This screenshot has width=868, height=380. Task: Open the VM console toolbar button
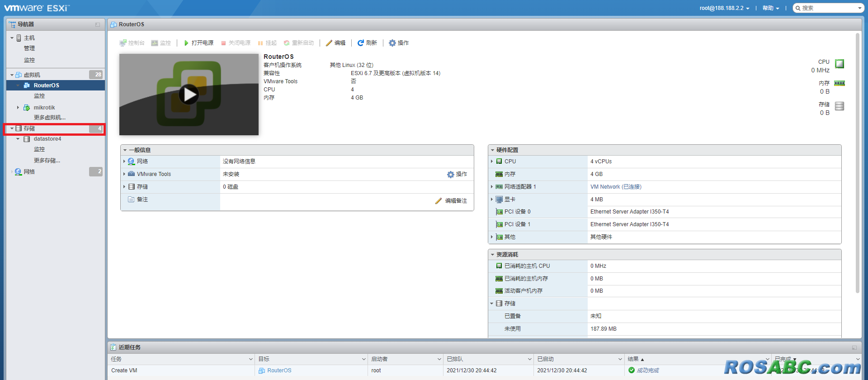(132, 43)
